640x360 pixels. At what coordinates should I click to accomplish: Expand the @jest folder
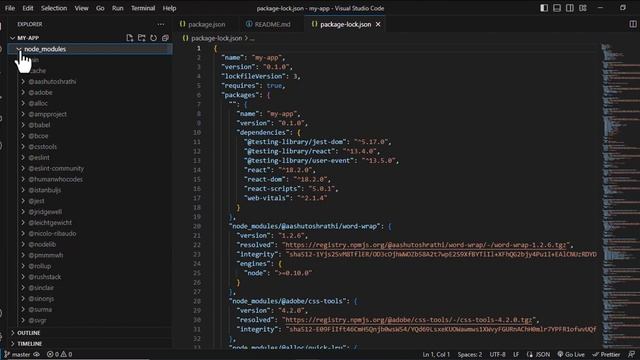(23, 201)
